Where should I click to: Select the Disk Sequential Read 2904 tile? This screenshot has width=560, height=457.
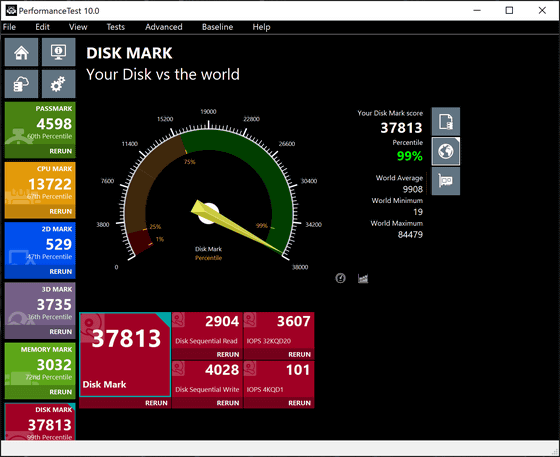coord(207,330)
